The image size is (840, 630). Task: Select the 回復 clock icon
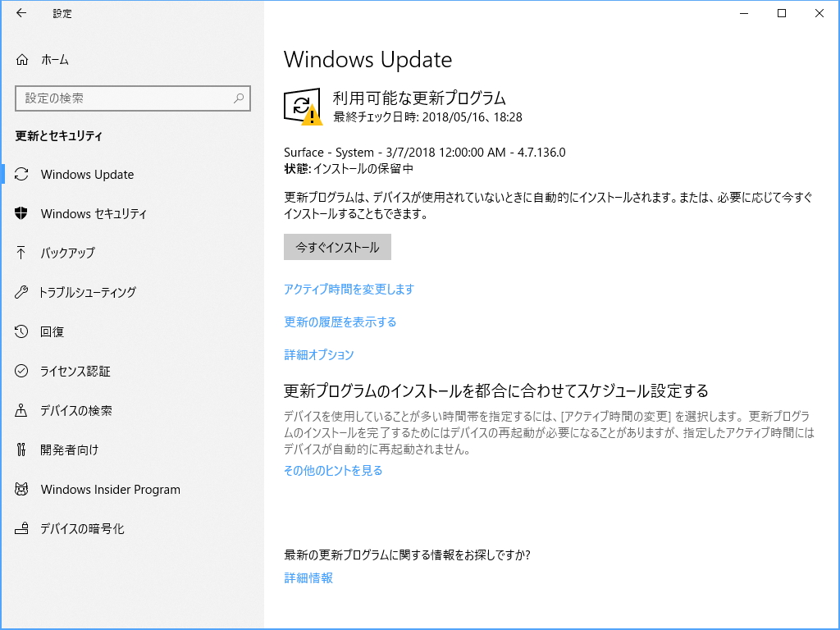tap(22, 331)
